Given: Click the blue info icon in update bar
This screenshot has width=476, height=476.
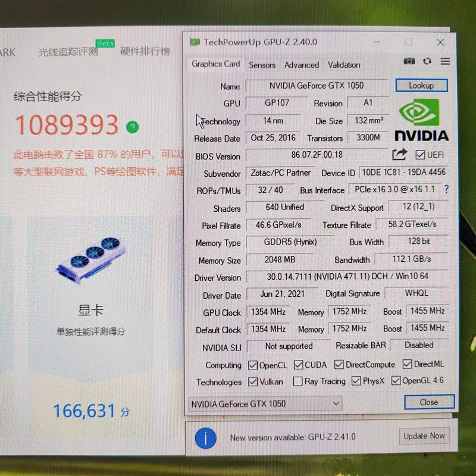Looking at the screenshot, I should pyautogui.click(x=205, y=438).
